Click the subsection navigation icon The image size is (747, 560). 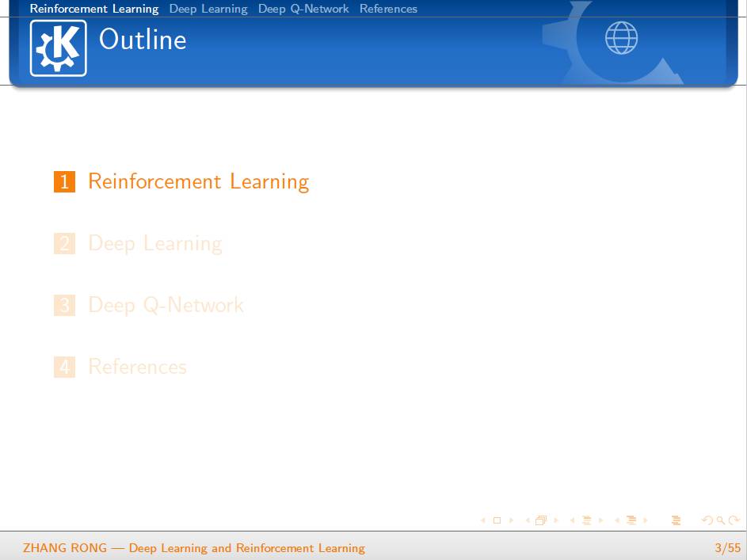pyautogui.click(x=587, y=520)
